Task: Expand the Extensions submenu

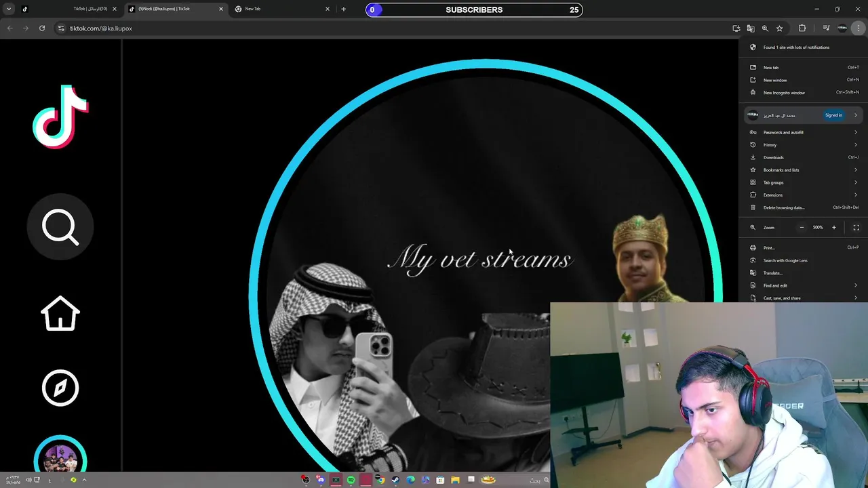Action: [x=804, y=195]
